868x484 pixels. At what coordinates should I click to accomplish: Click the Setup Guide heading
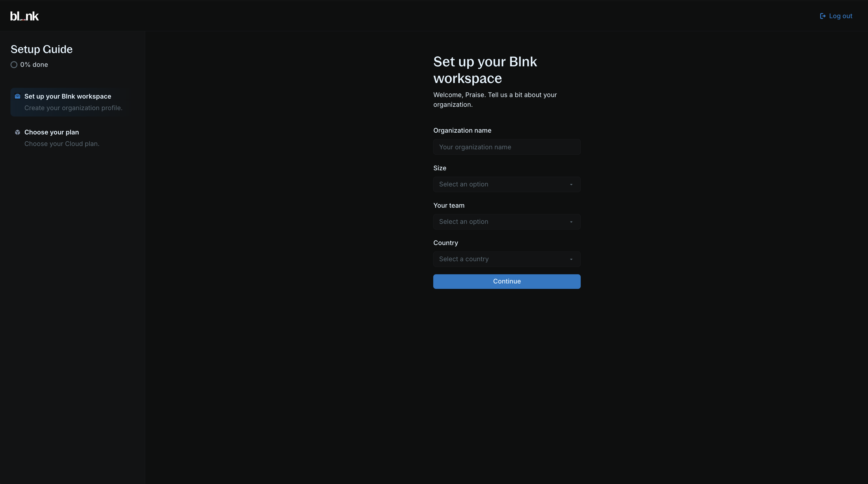(41, 49)
